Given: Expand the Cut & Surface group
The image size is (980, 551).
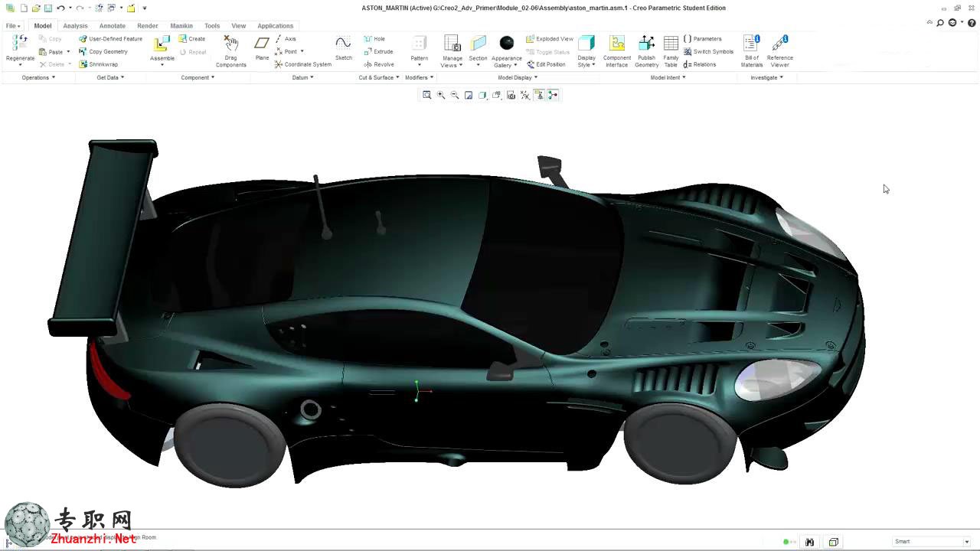Looking at the screenshot, I should (379, 77).
